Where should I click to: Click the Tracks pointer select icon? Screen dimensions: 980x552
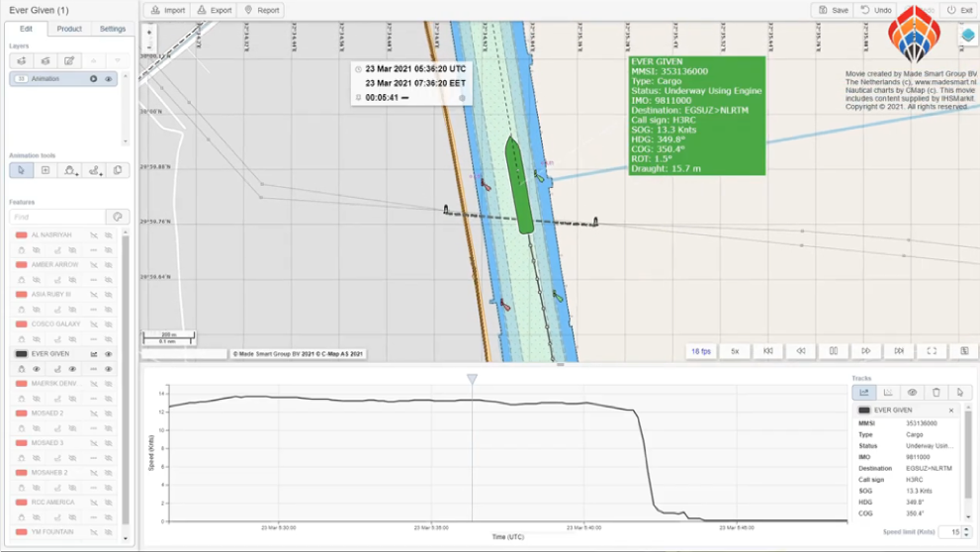(960, 393)
